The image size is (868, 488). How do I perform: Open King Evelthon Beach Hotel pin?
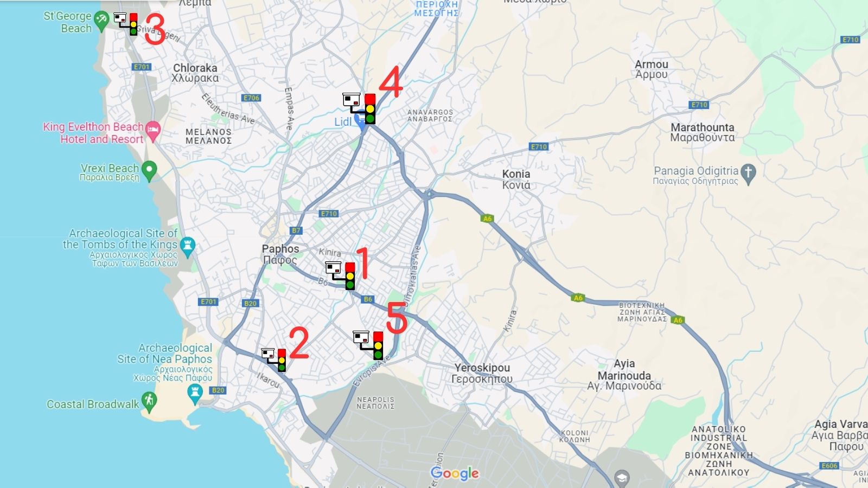click(154, 132)
